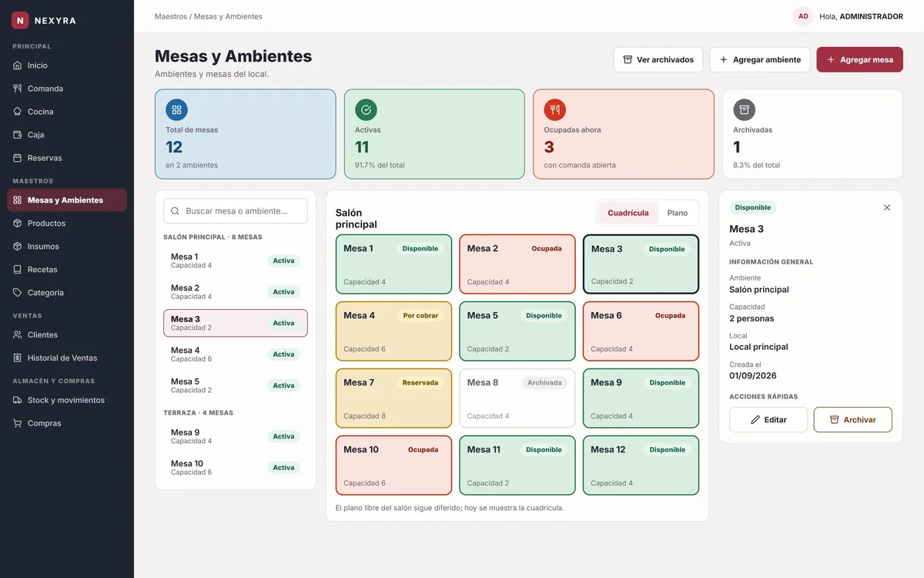Go to the Comanda section

coord(67,89)
